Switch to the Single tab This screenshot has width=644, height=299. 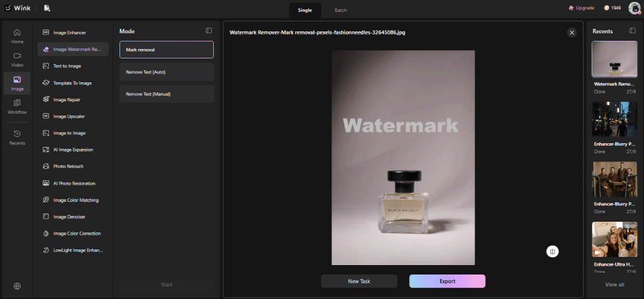click(305, 10)
